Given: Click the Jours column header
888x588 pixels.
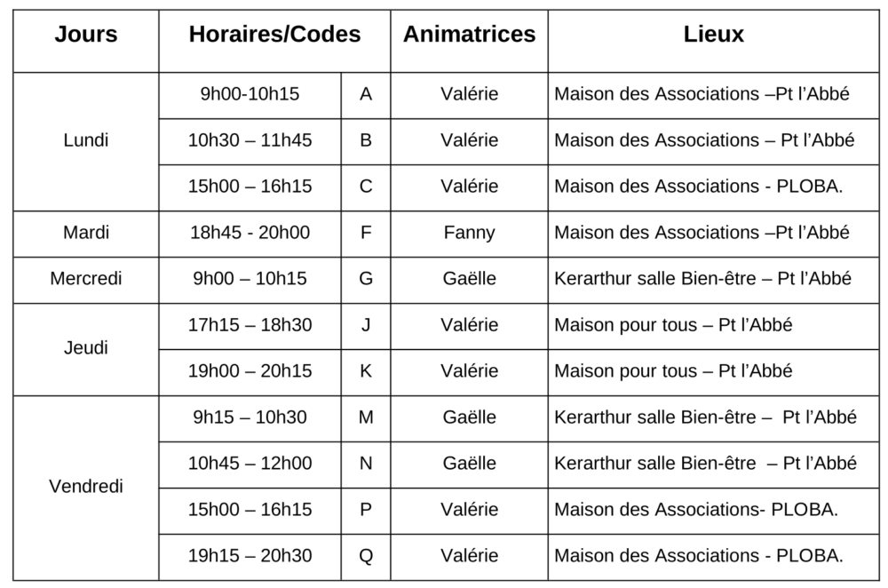Looking at the screenshot, I should [x=86, y=35].
